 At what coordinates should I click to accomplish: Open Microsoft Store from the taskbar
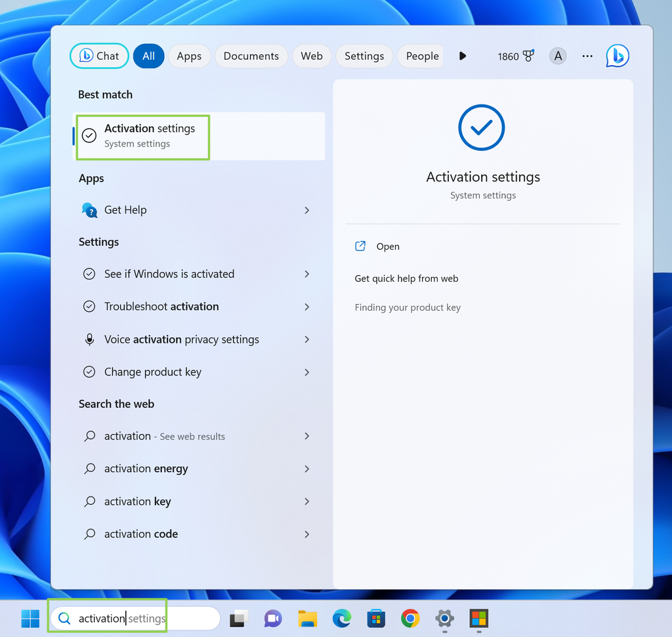[x=375, y=618]
